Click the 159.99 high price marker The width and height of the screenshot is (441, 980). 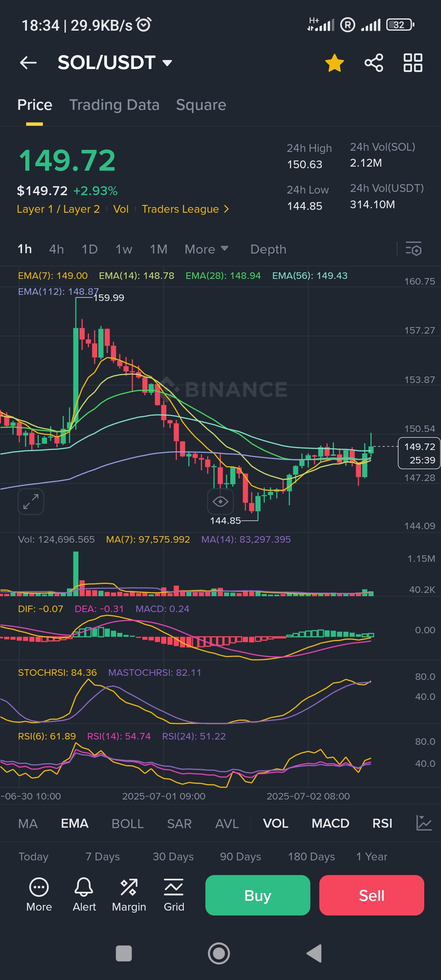click(109, 298)
